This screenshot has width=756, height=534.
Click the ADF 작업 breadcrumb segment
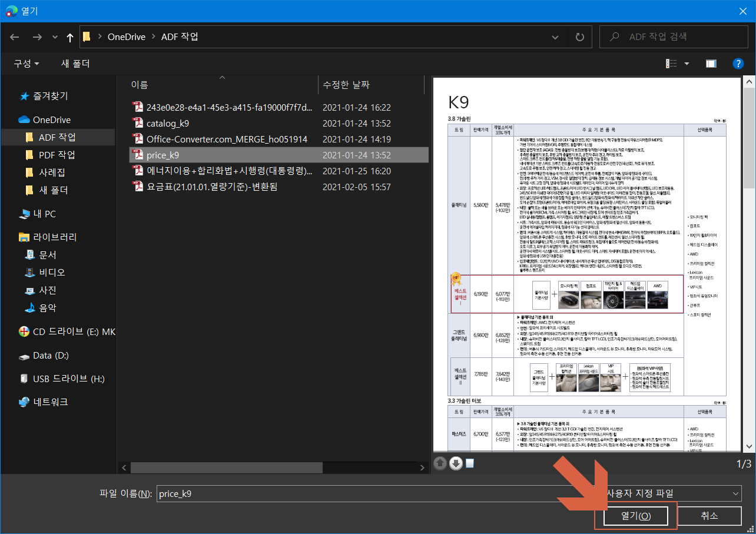pyautogui.click(x=180, y=37)
